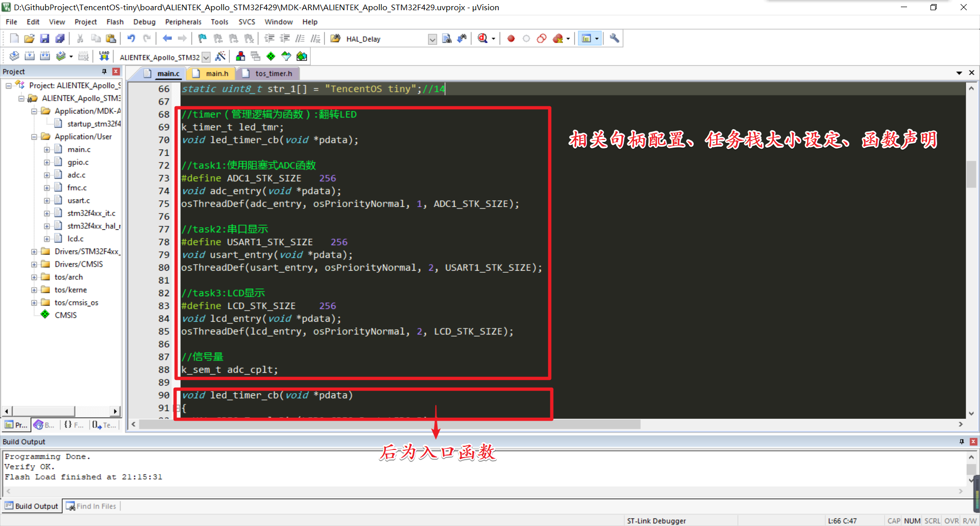The height and width of the screenshot is (526, 980).
Task: Pin the Build Output panel
Action: [x=962, y=442]
